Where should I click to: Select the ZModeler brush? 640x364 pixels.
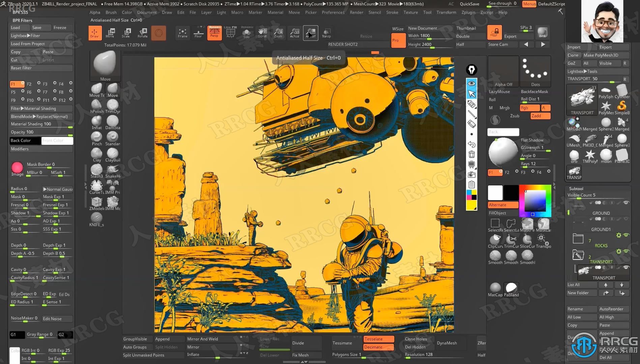coord(97,204)
